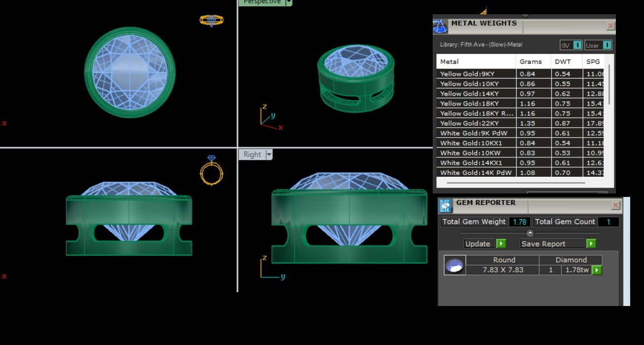Click green arrow next to 1.78tw
The height and width of the screenshot is (345, 644).
(597, 270)
